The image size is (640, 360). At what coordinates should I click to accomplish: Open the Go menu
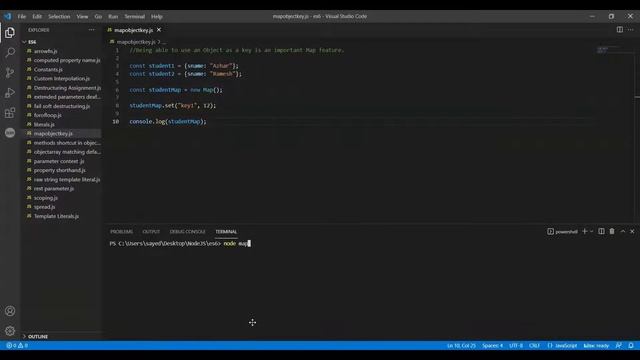[x=98, y=16]
